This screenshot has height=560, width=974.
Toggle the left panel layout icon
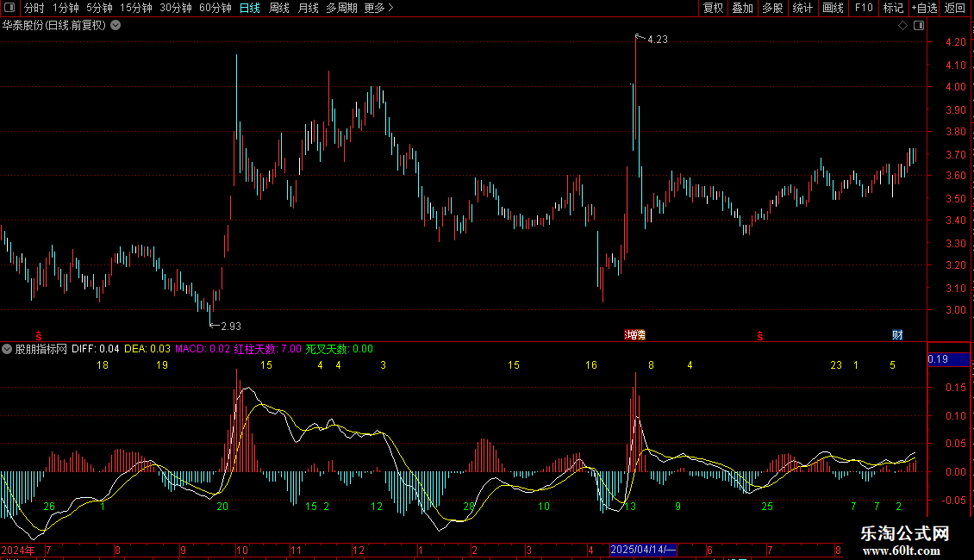coord(9,8)
